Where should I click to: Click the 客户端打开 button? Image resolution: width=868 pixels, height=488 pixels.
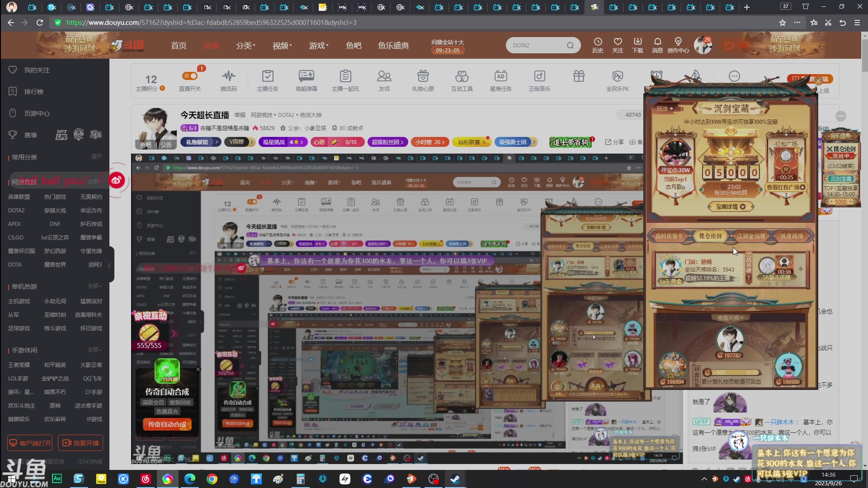coord(30,443)
